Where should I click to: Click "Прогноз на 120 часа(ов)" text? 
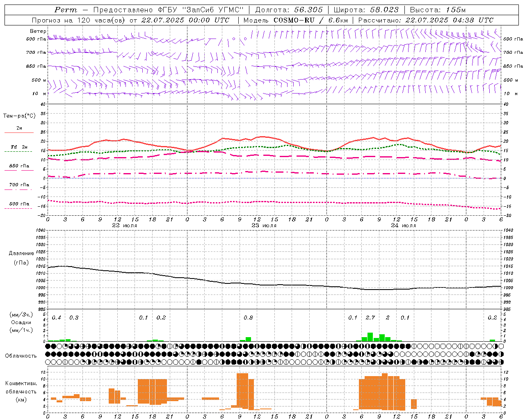pos(79,20)
